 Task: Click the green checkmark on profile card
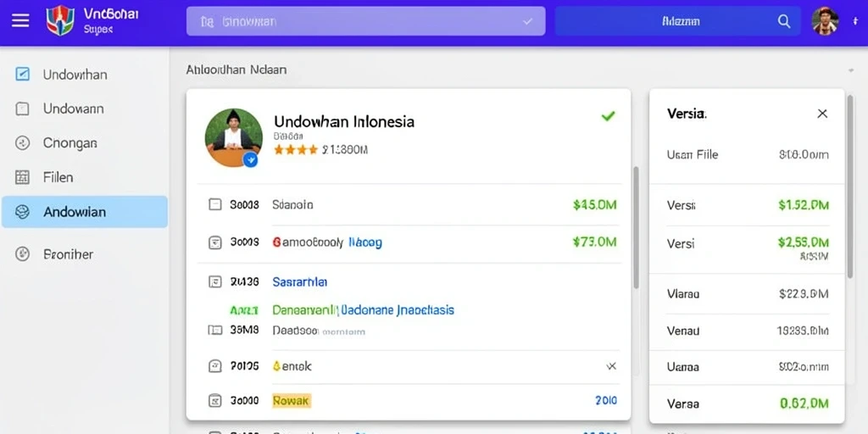pyautogui.click(x=608, y=115)
